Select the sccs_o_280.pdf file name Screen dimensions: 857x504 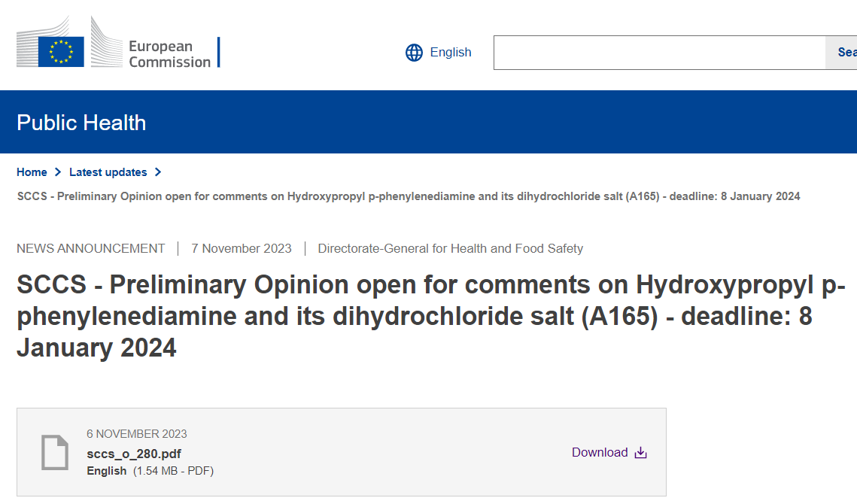pos(134,454)
